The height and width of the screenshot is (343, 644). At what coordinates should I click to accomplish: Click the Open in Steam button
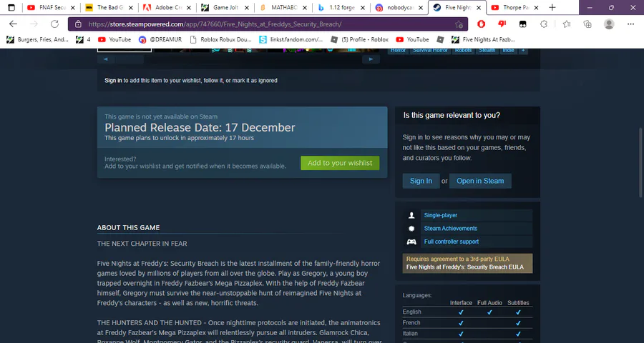coord(480,181)
